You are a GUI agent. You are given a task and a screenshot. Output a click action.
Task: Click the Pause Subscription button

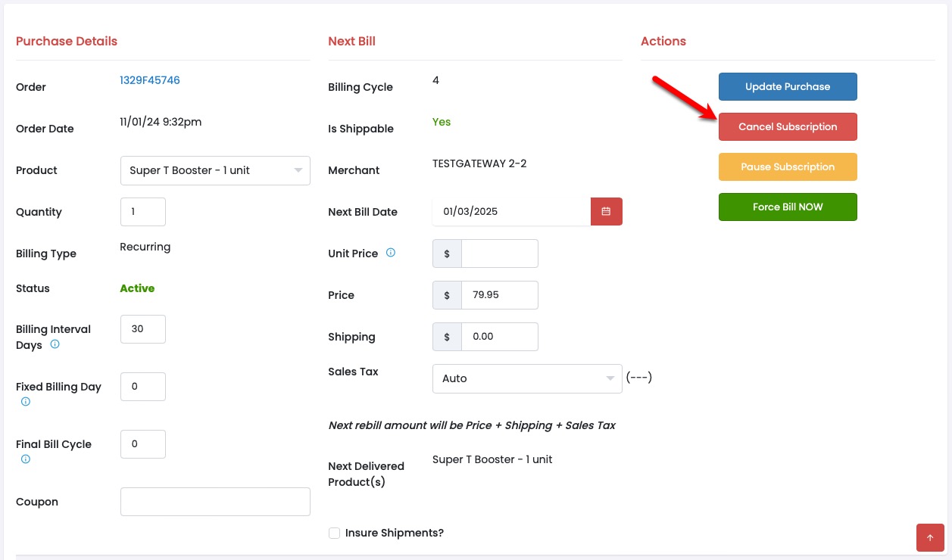[788, 167]
